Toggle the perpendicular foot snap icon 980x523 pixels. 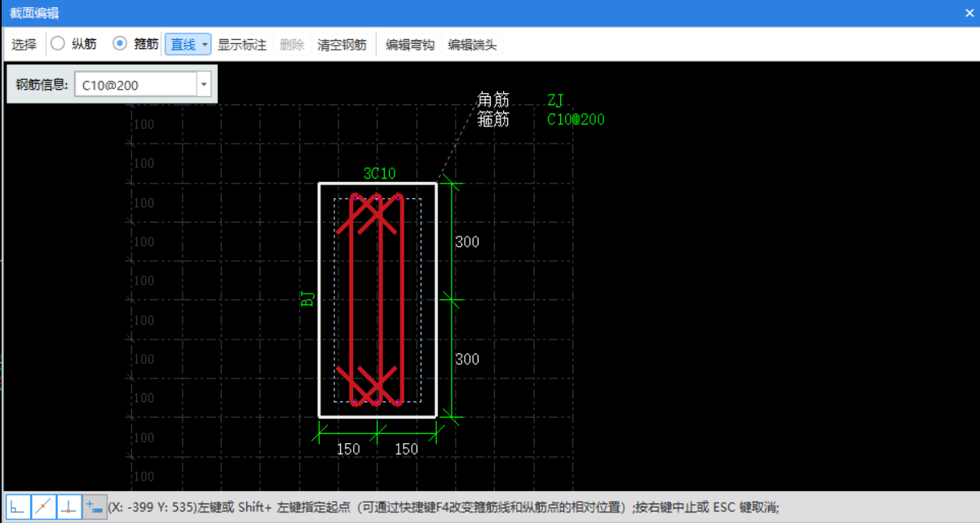pyautogui.click(x=69, y=507)
